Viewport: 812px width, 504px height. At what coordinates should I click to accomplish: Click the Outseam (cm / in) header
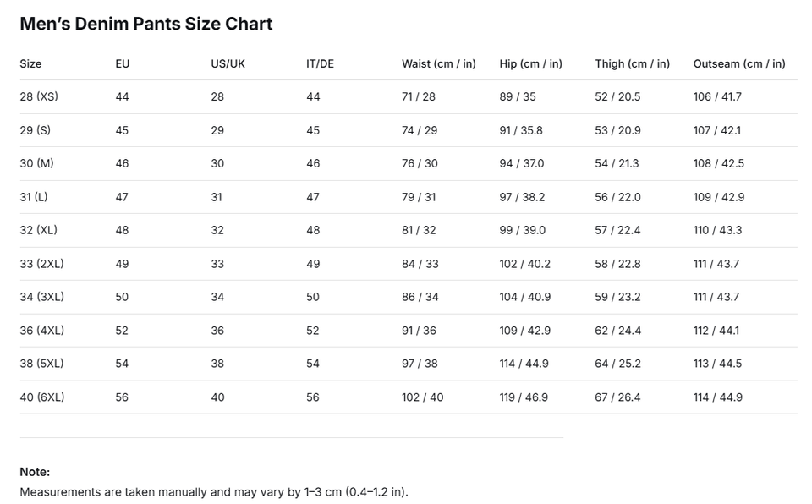coord(738,63)
